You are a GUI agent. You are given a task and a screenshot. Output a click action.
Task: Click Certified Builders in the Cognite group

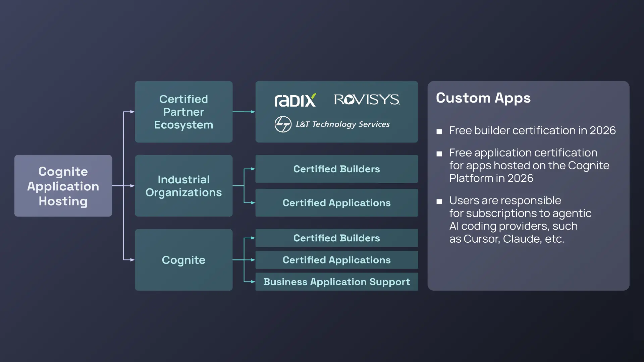(336, 238)
